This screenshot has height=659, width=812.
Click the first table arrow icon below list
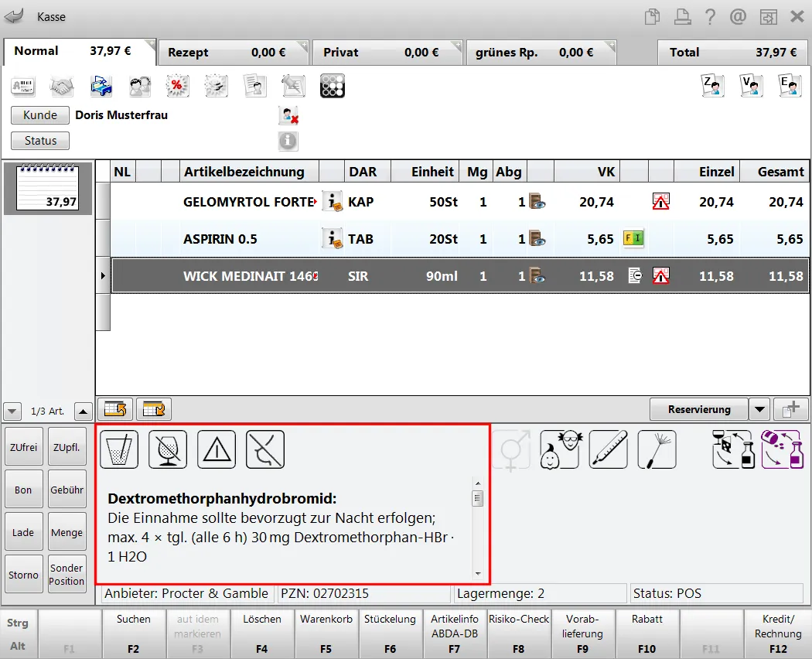115,409
